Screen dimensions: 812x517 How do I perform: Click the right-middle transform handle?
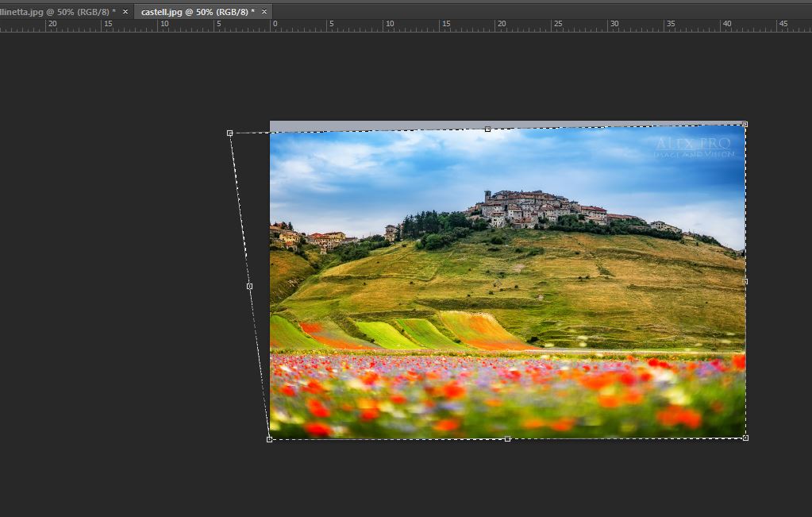coord(745,281)
